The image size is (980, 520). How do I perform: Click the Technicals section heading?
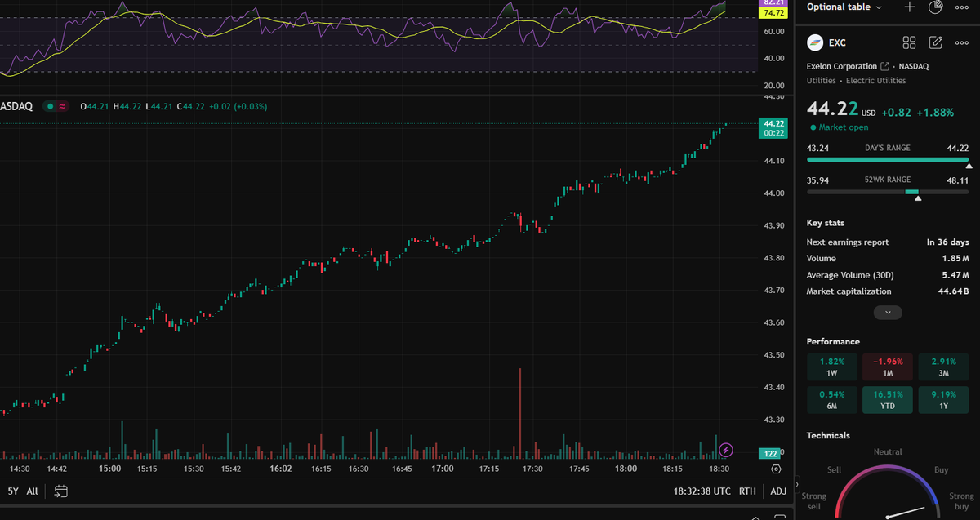(x=828, y=436)
